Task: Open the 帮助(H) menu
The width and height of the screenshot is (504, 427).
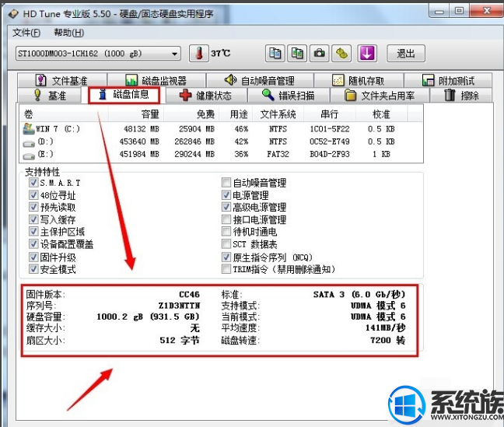Action: click(68, 33)
